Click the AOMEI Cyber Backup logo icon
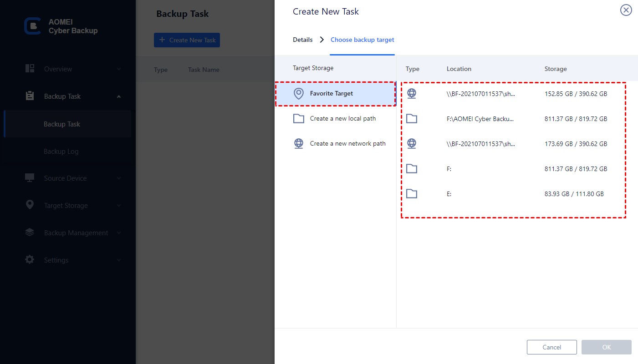This screenshot has width=638, height=364. [32, 26]
